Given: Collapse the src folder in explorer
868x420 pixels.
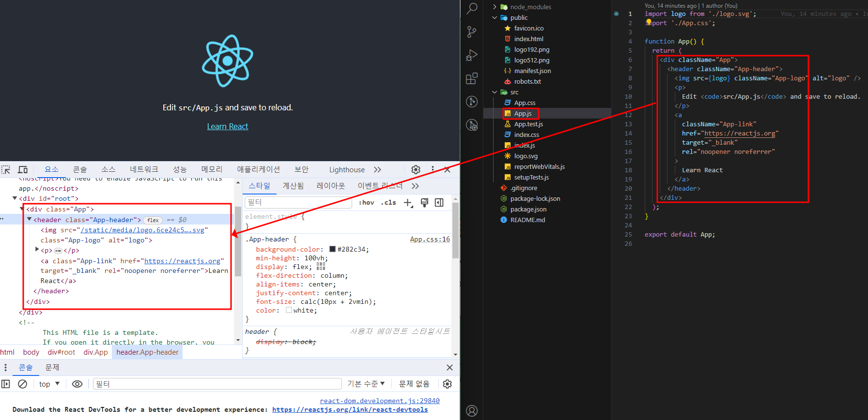Looking at the screenshot, I should (x=495, y=92).
